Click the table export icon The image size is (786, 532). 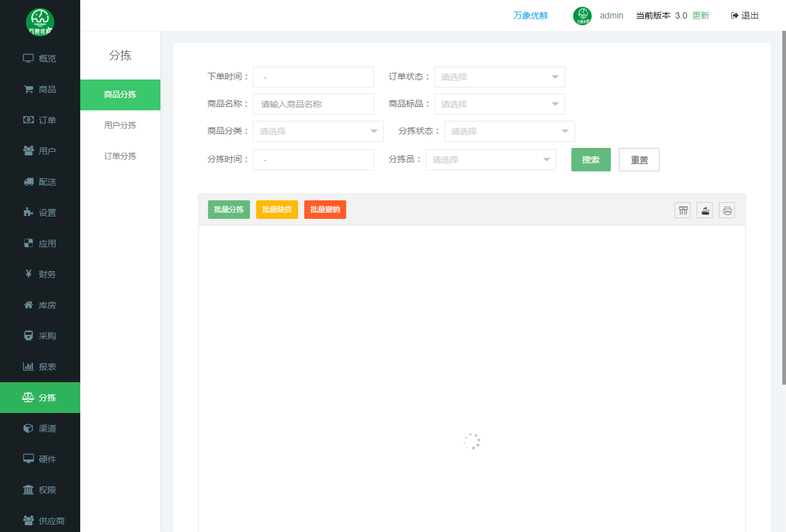click(705, 210)
